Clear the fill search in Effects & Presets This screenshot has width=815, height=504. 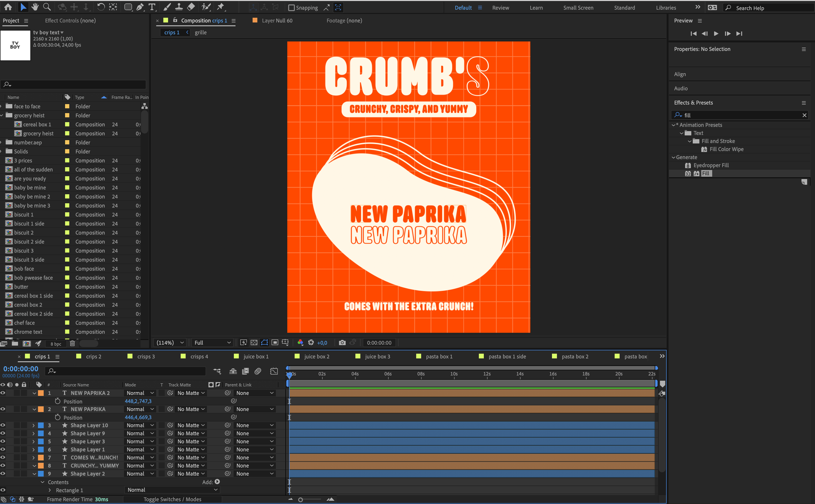pyautogui.click(x=804, y=115)
